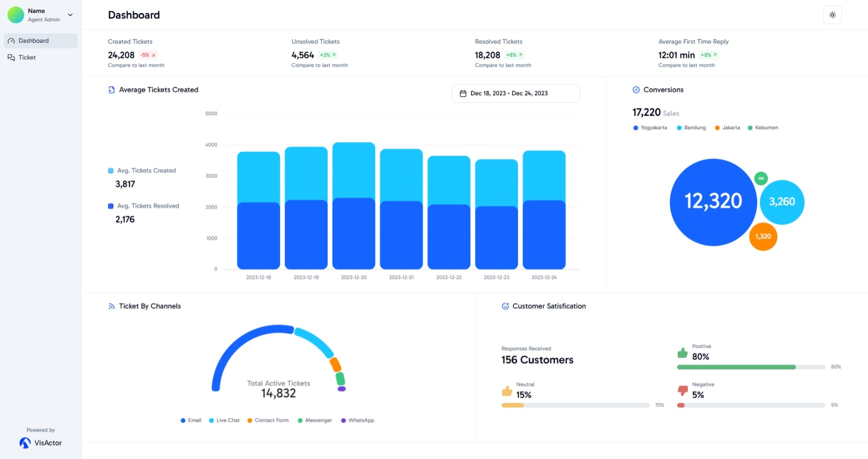Click the Average Tickets Created icon
The height and width of the screenshot is (459, 868).
point(111,90)
